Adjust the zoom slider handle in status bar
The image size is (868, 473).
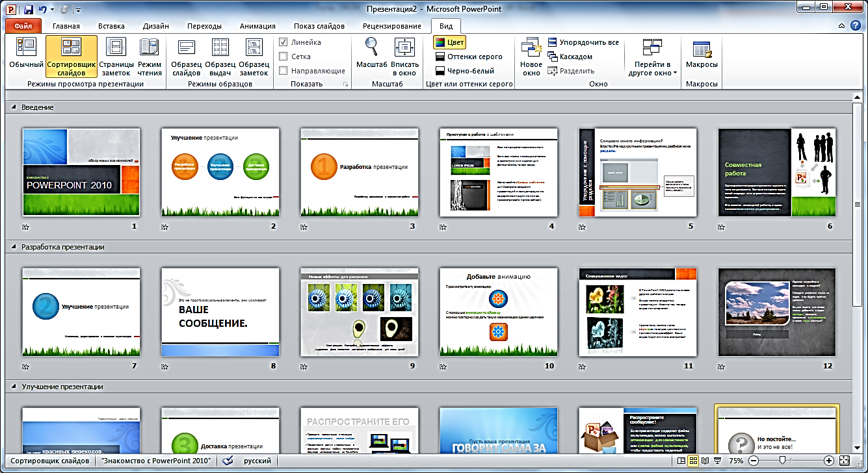pos(781,461)
